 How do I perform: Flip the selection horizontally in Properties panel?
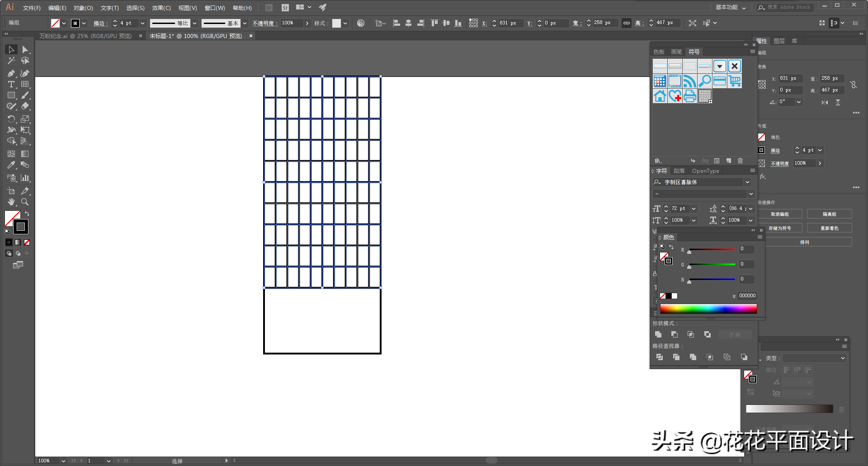[x=825, y=103]
